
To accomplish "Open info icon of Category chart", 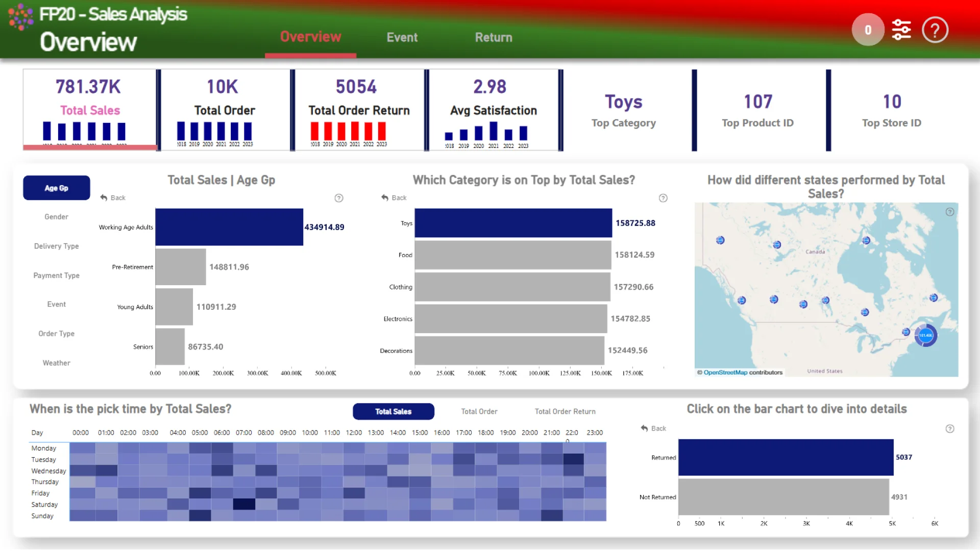I will coord(663,198).
